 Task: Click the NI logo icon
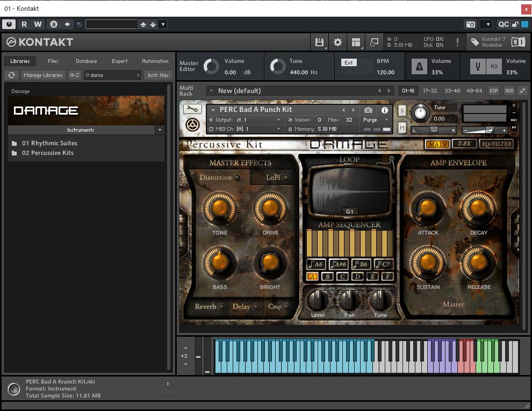518,42
